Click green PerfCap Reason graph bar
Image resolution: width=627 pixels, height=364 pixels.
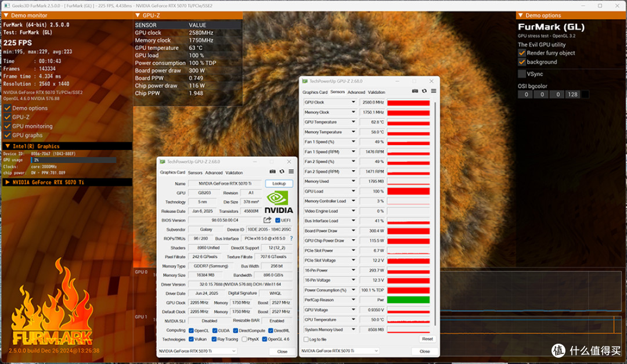coord(408,300)
